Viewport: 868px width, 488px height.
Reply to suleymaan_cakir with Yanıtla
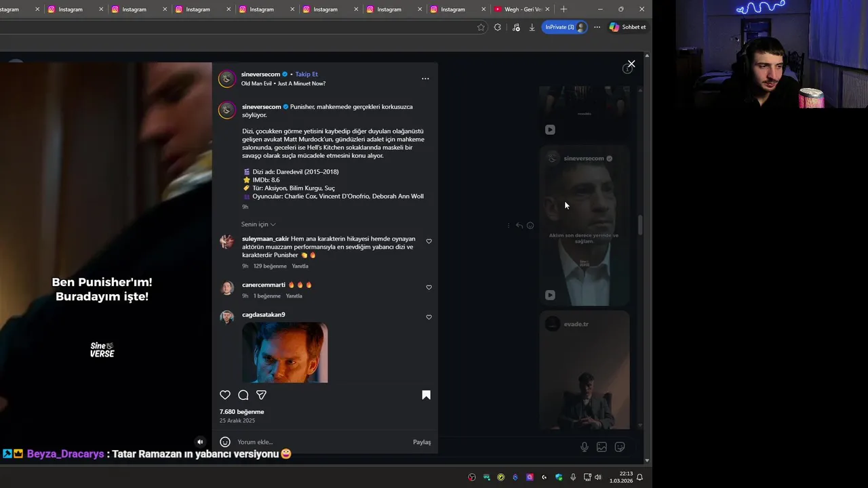300,266
